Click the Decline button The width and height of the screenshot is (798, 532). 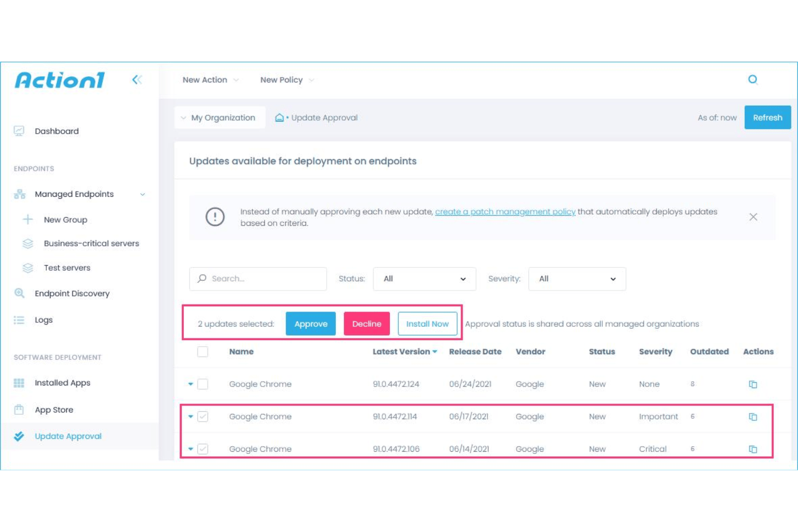pyautogui.click(x=367, y=323)
